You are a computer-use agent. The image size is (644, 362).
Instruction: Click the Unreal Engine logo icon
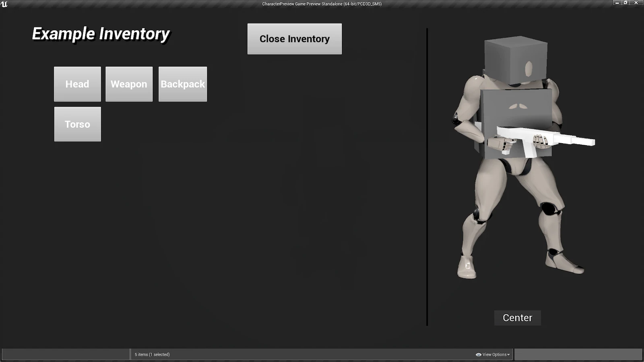[4, 4]
